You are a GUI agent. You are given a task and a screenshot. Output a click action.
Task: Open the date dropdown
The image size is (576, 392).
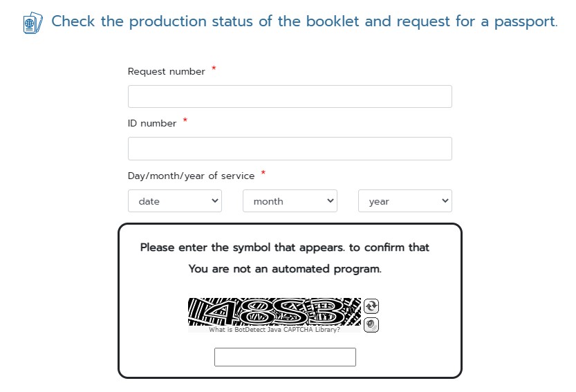coord(174,201)
